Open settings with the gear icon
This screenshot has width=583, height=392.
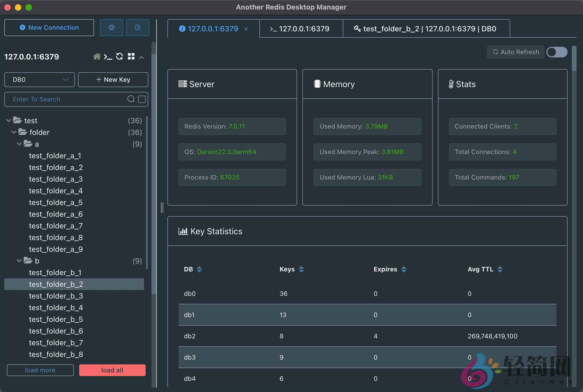(x=111, y=27)
